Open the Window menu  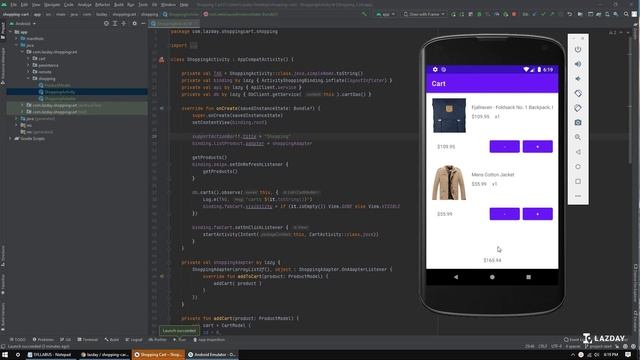(x=168, y=4)
